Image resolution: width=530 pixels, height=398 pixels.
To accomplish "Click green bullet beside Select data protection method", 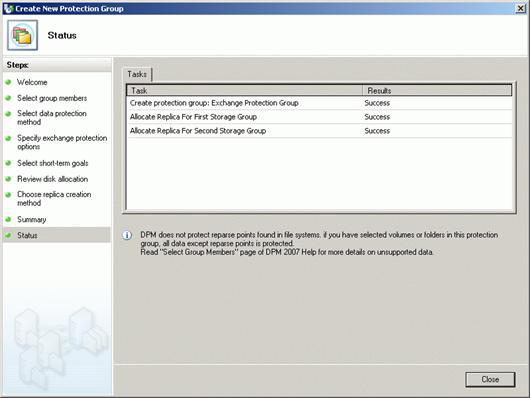I will (8, 114).
